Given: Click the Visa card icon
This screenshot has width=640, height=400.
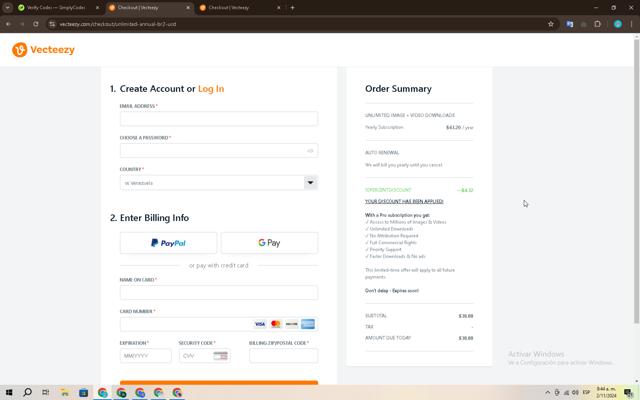Looking at the screenshot, I should pos(260,324).
